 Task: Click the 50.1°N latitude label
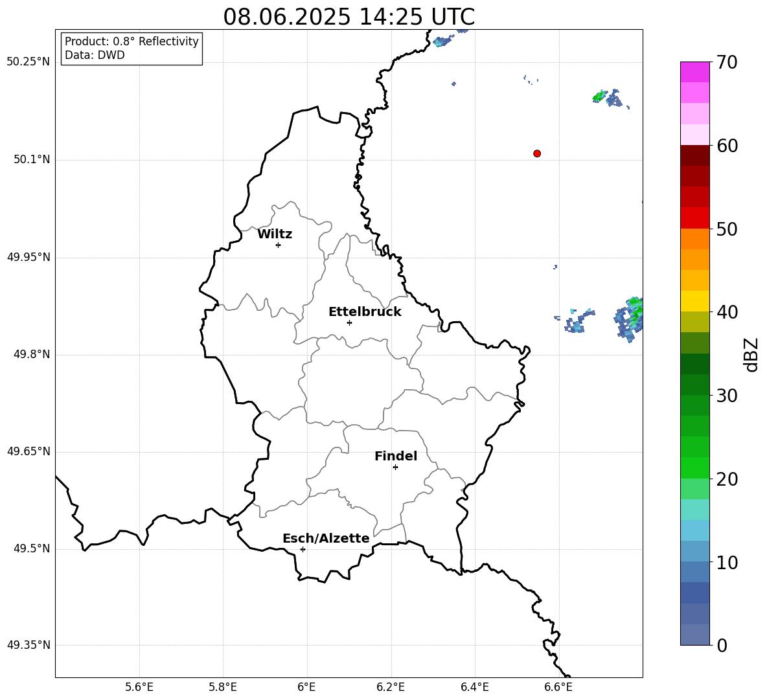31,160
